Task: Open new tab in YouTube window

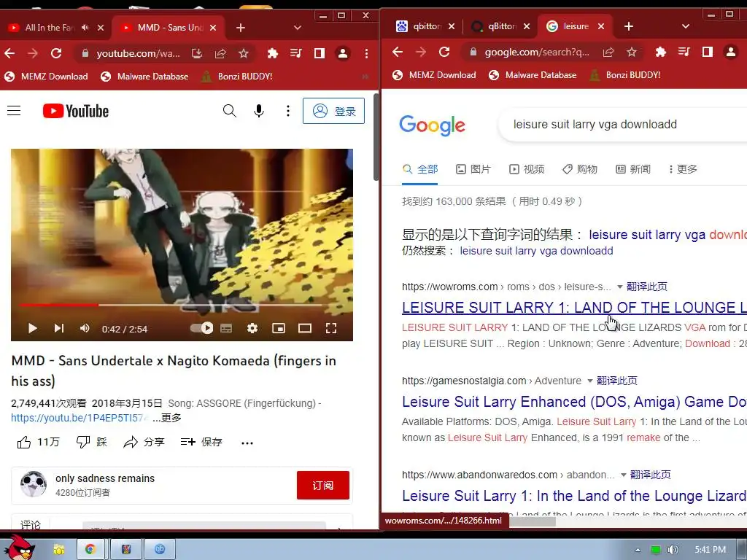Action: [241, 28]
